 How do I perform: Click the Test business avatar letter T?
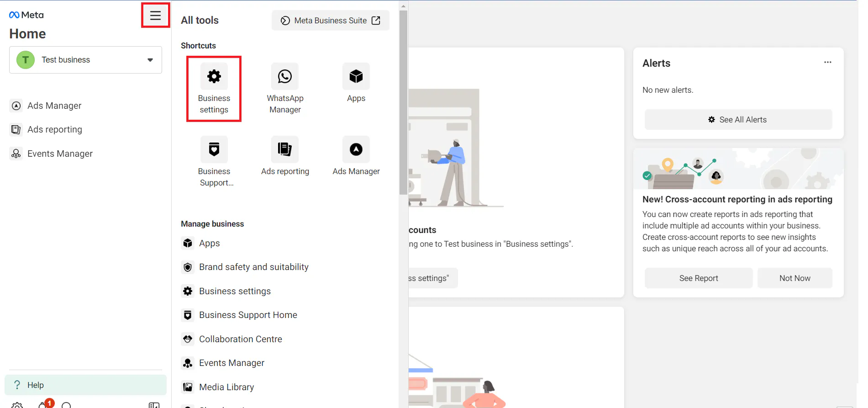(x=26, y=60)
